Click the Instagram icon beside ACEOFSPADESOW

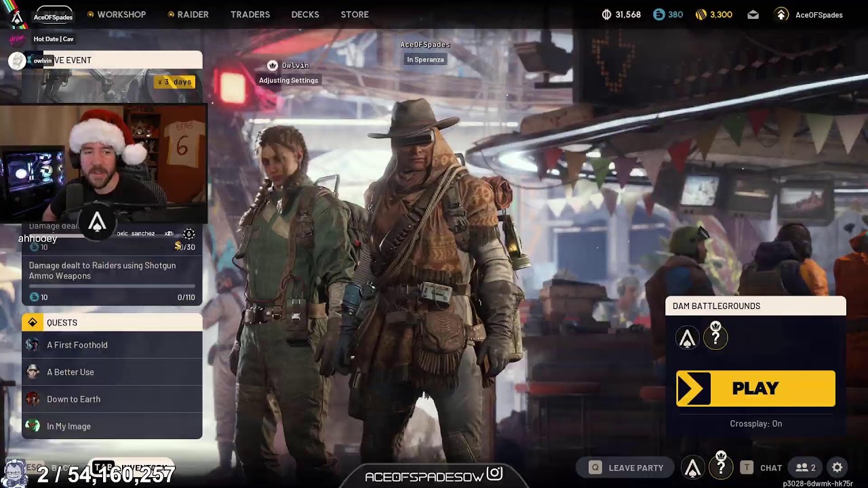(494, 474)
